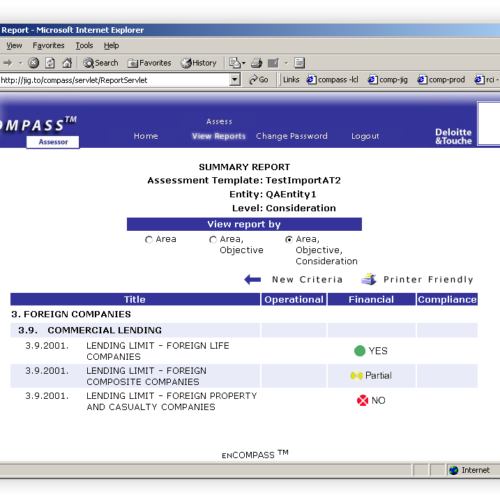Click the New Criteria link
This screenshot has width=500, height=500.
(307, 279)
